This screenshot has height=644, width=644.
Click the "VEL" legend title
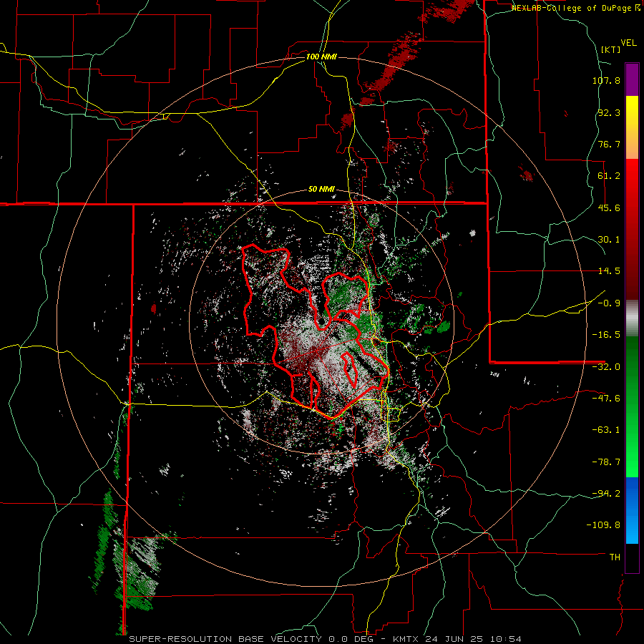point(628,43)
